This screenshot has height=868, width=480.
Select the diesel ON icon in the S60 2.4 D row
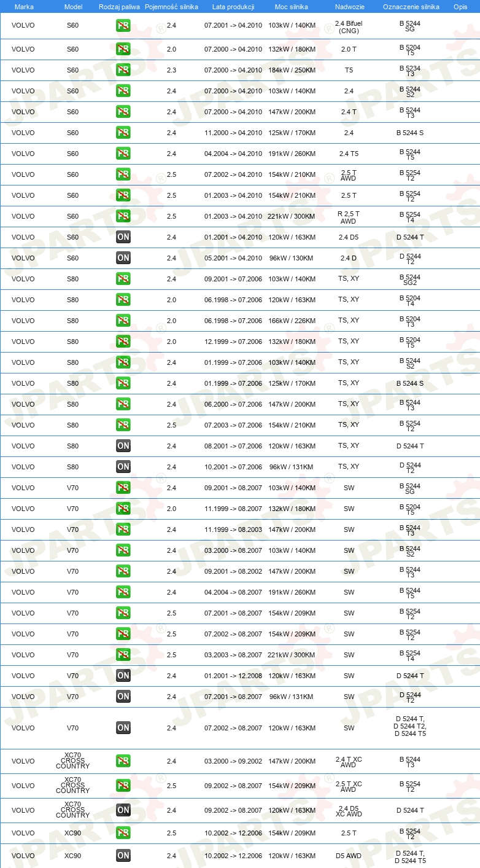coord(123,258)
